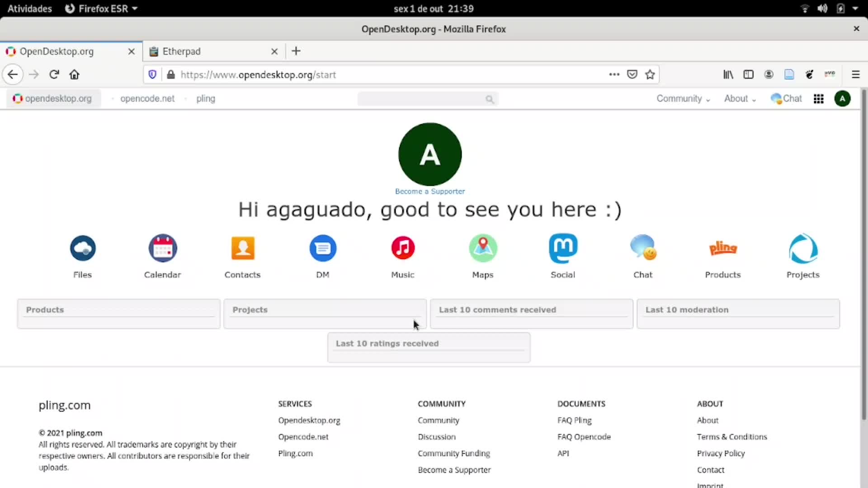868x488 pixels.
Task: Expand the About dropdown
Action: (740, 99)
